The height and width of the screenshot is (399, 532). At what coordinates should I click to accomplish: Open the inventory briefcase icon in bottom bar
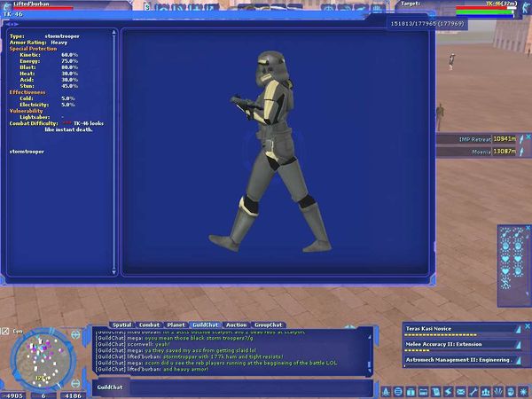(x=411, y=391)
